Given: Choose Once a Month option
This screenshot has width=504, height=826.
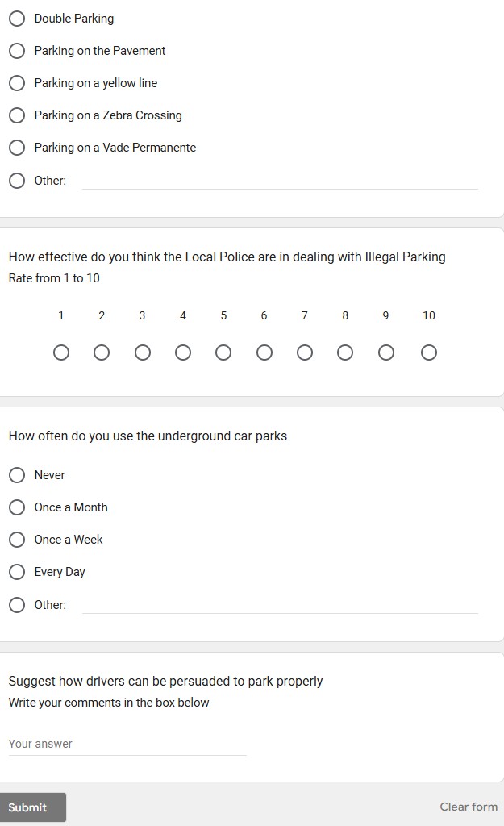Looking at the screenshot, I should point(17,507).
